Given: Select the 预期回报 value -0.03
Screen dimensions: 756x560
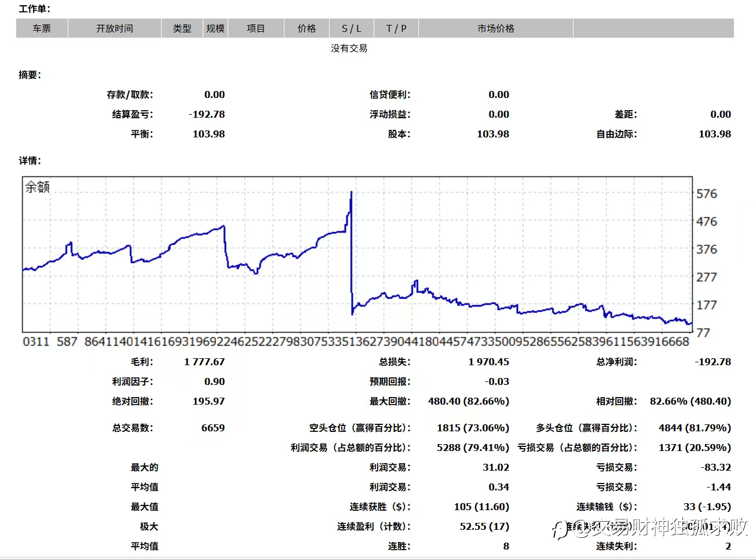Looking at the screenshot, I should (497, 381).
